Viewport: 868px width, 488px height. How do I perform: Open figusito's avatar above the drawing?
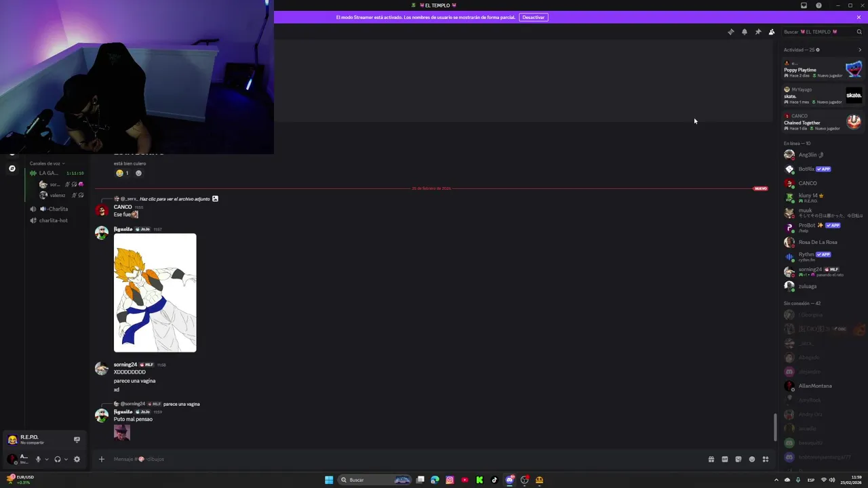pyautogui.click(x=102, y=233)
